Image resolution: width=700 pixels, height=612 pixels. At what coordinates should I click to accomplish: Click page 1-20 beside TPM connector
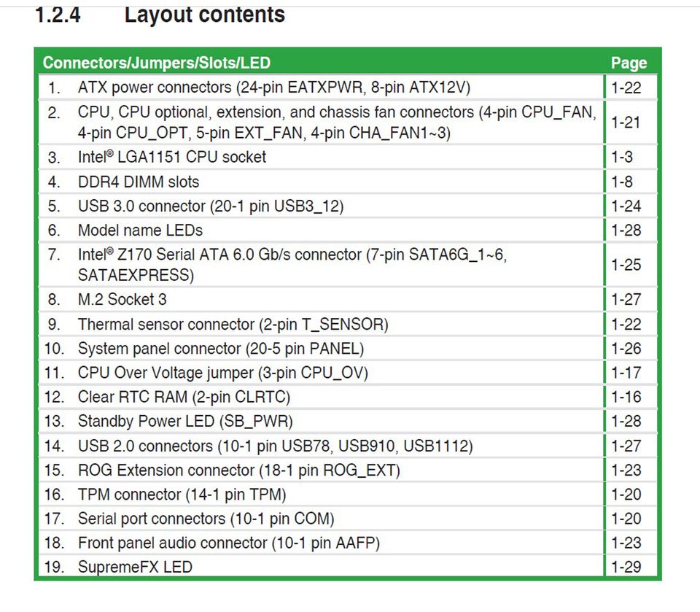pyautogui.click(x=626, y=494)
